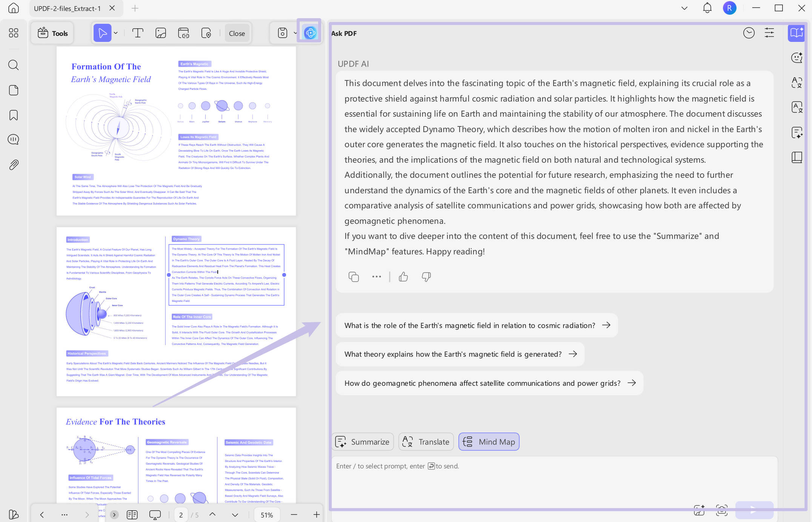Go to next view with right arrow
The image size is (812, 522).
(x=87, y=515)
